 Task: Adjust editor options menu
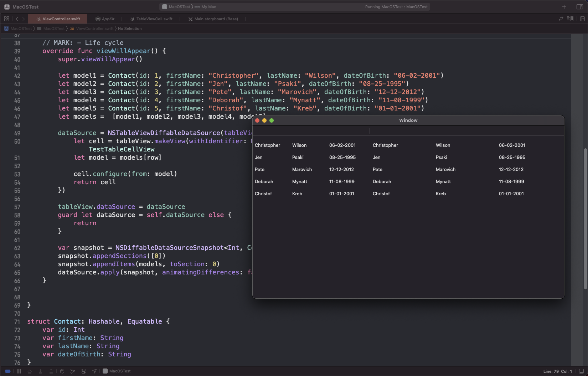coord(570,19)
